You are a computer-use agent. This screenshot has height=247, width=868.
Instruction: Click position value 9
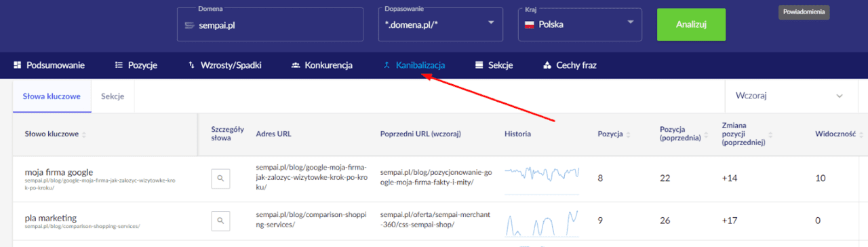(601, 221)
